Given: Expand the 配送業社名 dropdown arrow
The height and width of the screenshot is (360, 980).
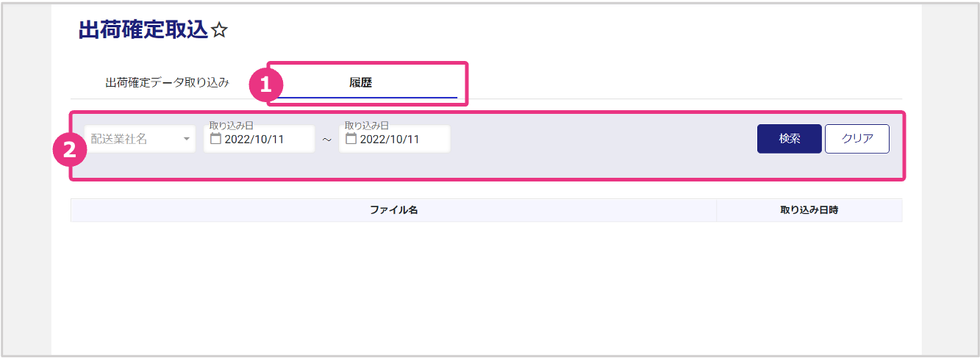Looking at the screenshot, I should [187, 139].
